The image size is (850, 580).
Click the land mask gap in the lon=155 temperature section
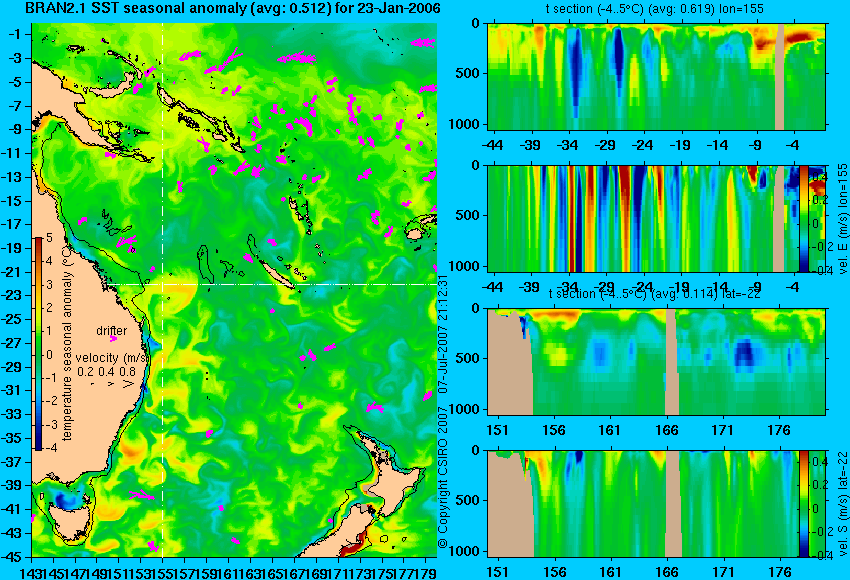coord(780,76)
